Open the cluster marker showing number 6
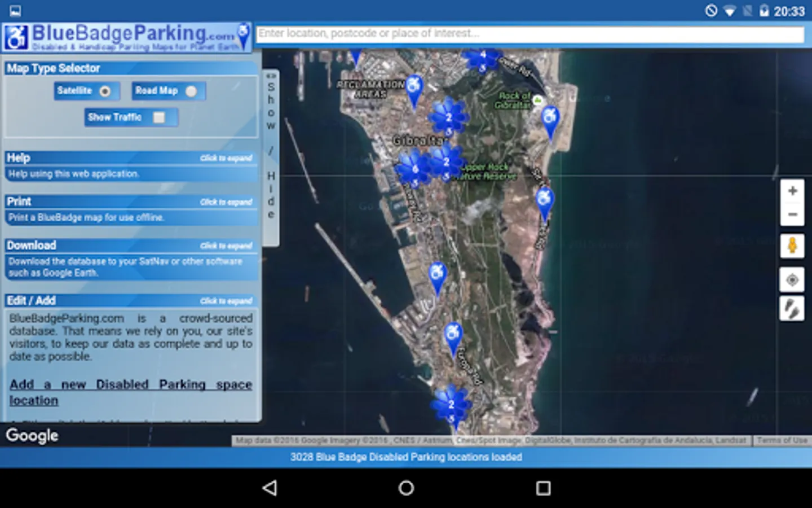Viewport: 812px width, 508px height. 414,169
